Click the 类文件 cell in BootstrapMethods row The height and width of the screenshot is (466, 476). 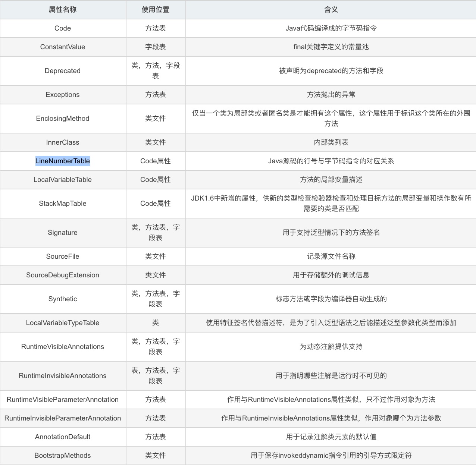pos(156,456)
